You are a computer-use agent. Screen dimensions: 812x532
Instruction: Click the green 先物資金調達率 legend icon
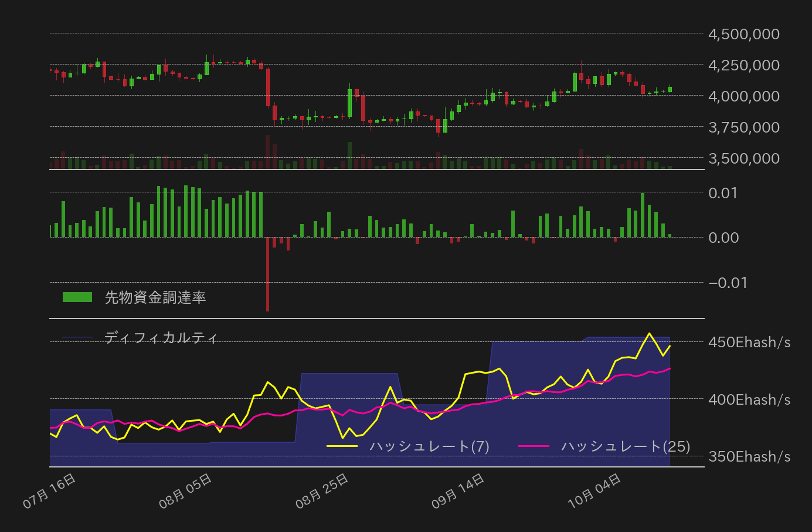coord(76,297)
